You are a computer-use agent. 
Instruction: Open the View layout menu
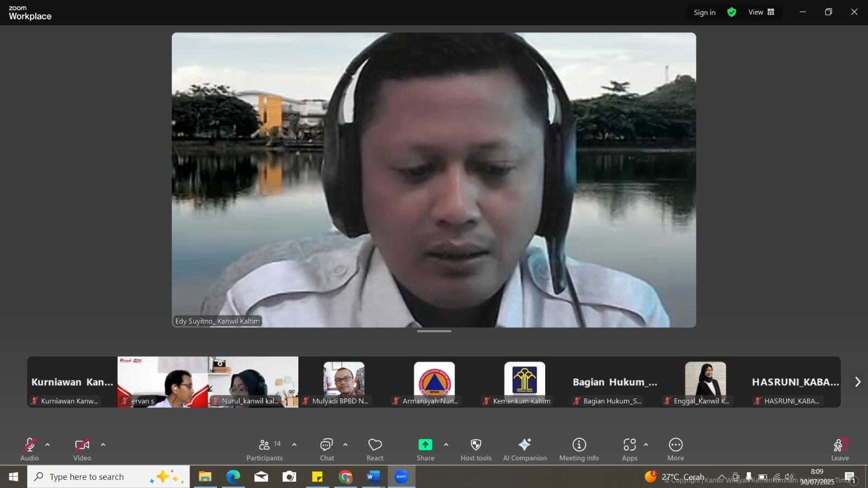762,12
